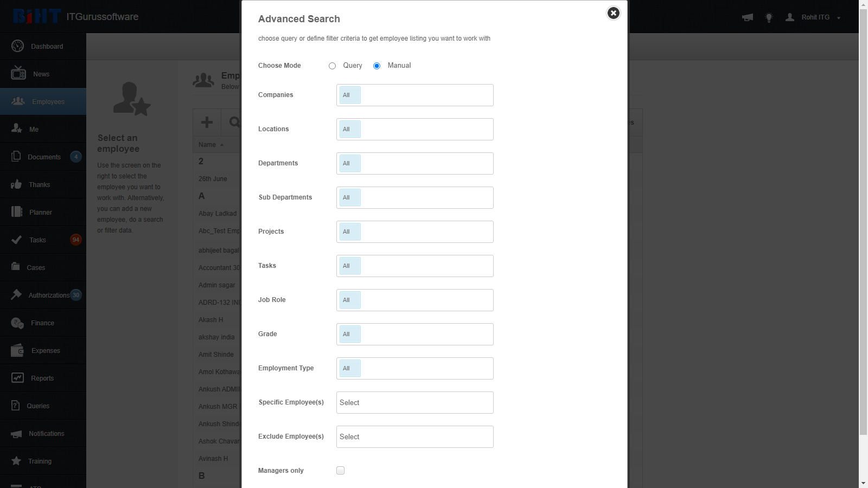Open News from the sidebar
868x488 pixels.
[43, 74]
